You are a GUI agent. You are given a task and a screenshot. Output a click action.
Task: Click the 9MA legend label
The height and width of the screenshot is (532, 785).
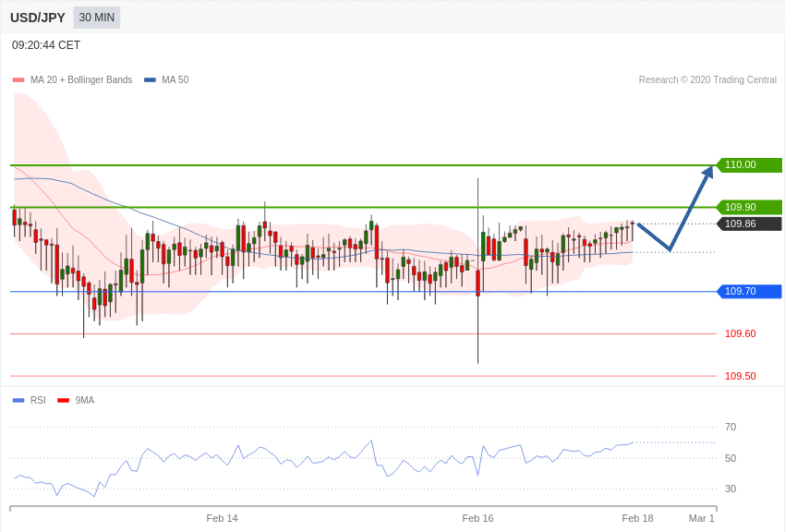(x=85, y=400)
